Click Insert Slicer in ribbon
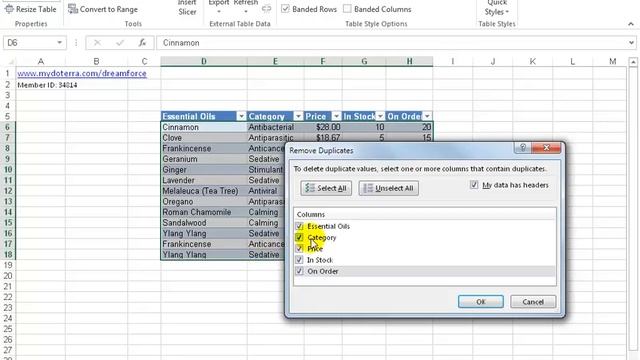The height and width of the screenshot is (360, 640). point(187,8)
